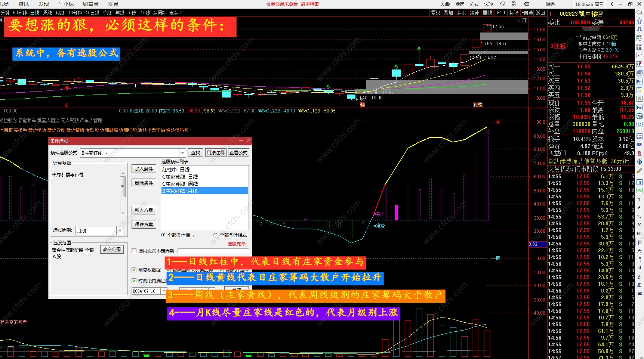This screenshot has width=644, height=359.
Task: Open the 2024-07-10 start date dropdown
Action: tap(163, 291)
